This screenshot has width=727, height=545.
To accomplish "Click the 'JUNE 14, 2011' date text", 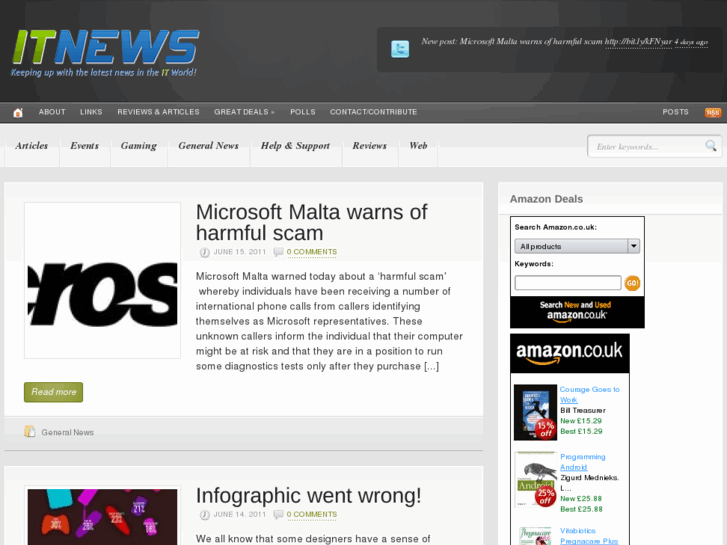I will click(240, 514).
